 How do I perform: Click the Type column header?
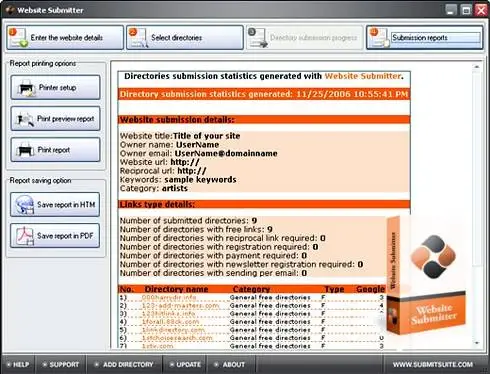click(x=334, y=289)
